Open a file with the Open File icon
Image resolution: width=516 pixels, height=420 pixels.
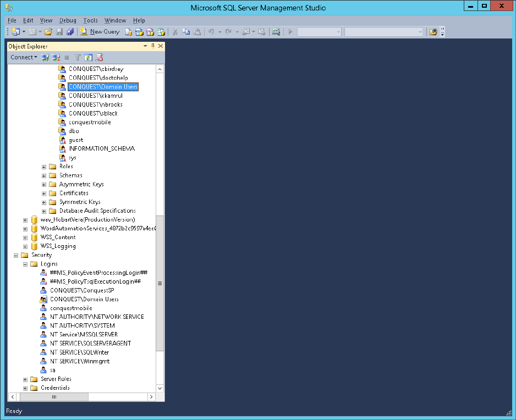(x=48, y=31)
